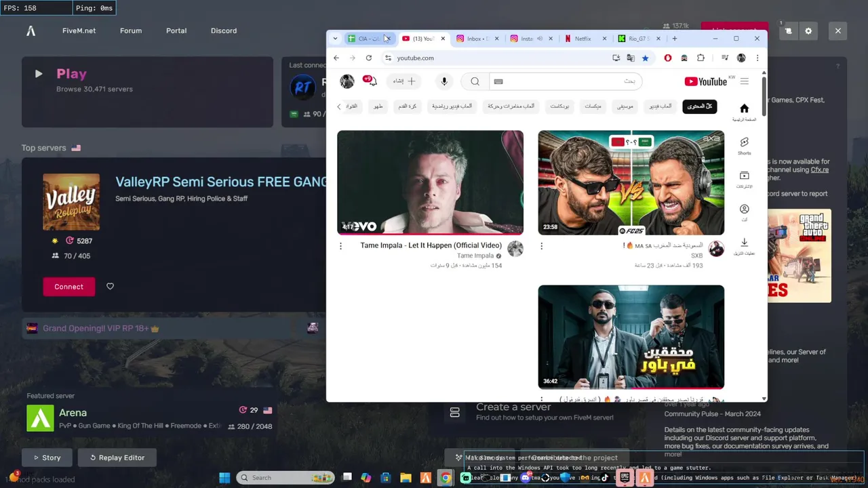
Task: Click the YouTube logo
Action: pyautogui.click(x=705, y=81)
